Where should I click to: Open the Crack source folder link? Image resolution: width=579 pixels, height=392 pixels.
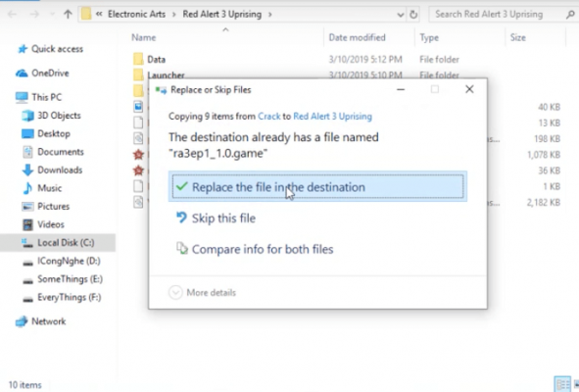268,116
